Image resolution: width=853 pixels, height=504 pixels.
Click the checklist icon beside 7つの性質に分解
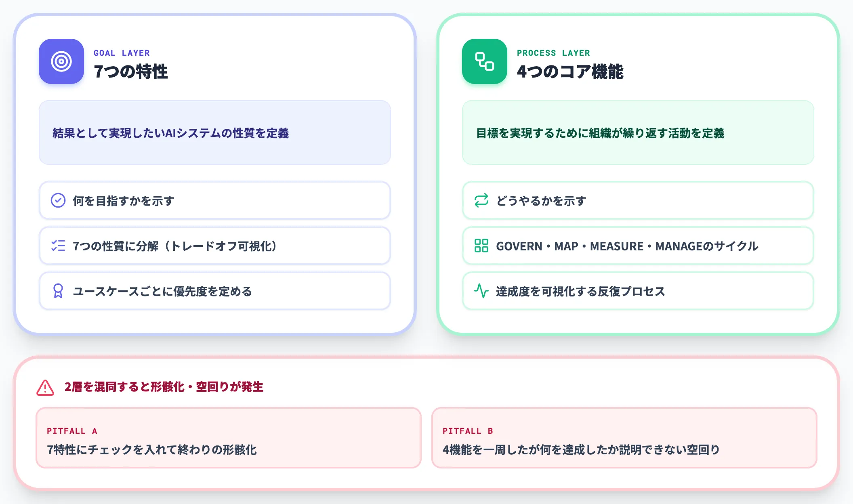pyautogui.click(x=58, y=246)
